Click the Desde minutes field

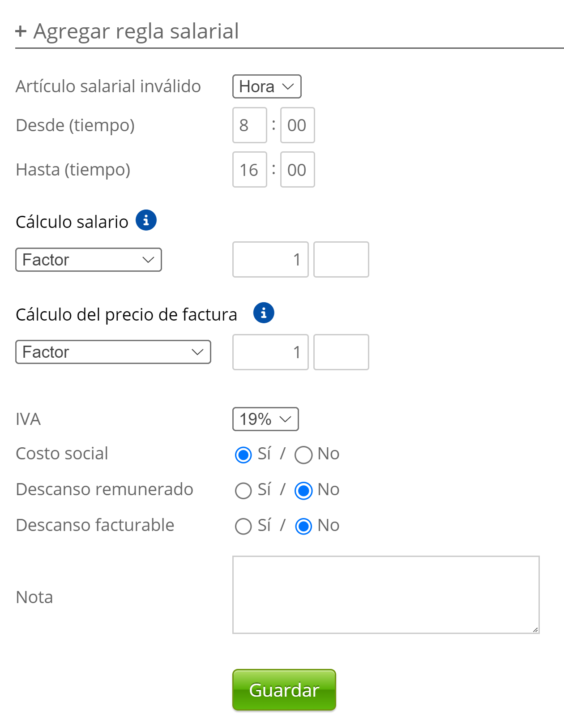pos(297,125)
